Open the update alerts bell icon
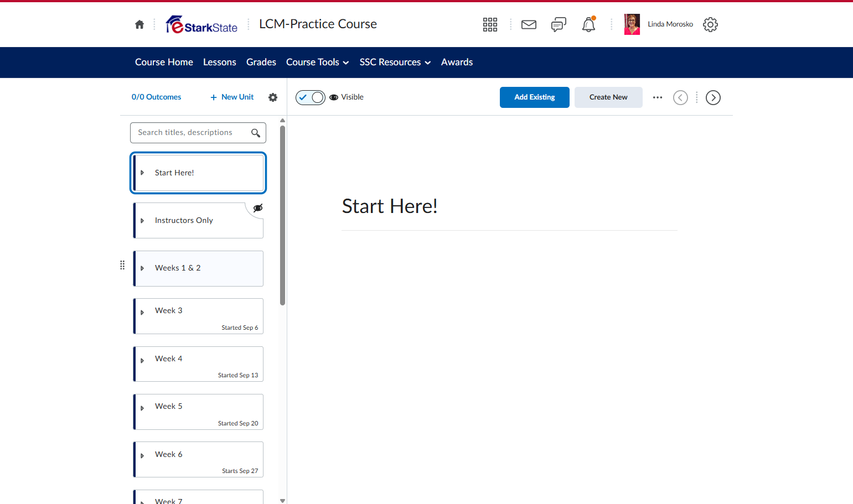The image size is (853, 504). coord(588,24)
